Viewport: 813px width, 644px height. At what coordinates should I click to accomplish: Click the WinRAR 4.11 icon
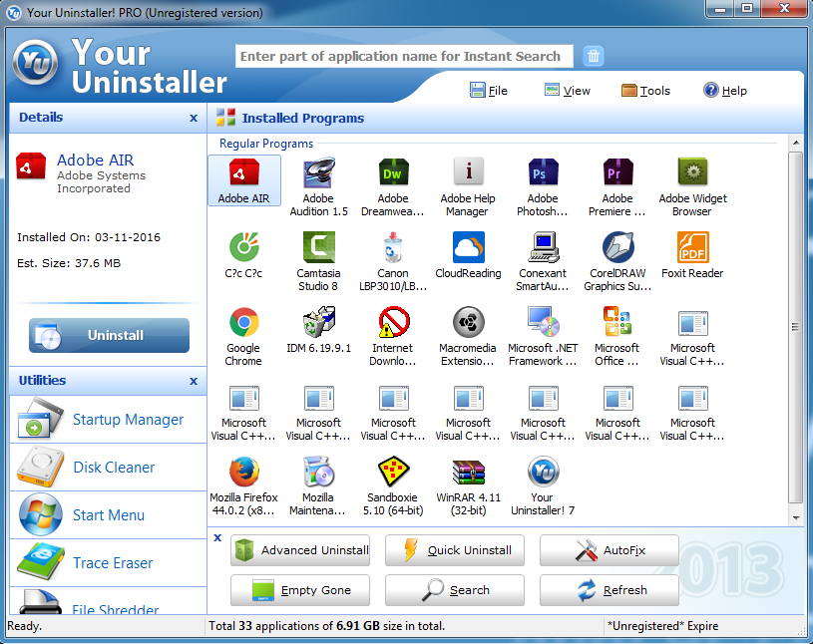point(468,473)
